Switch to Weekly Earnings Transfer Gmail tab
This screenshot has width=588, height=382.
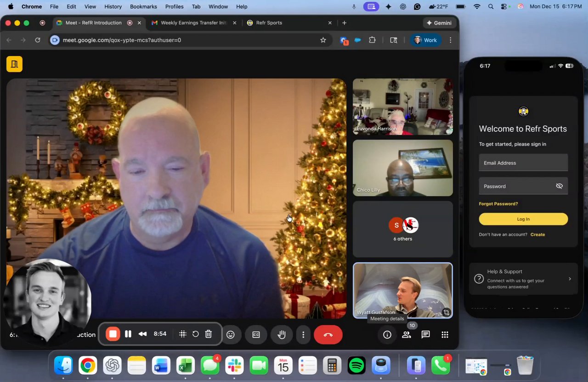194,22
